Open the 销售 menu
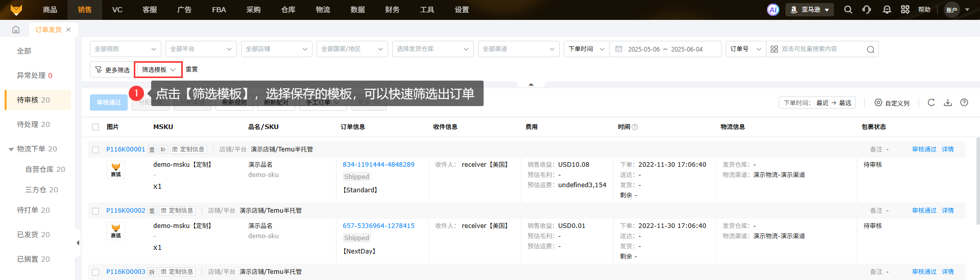This screenshot has height=280, width=980. (85, 10)
